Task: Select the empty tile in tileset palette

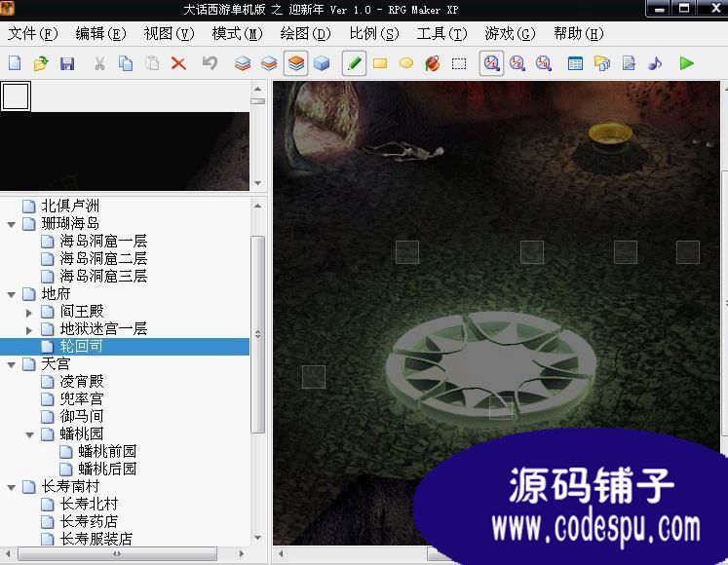Action: click(16, 96)
